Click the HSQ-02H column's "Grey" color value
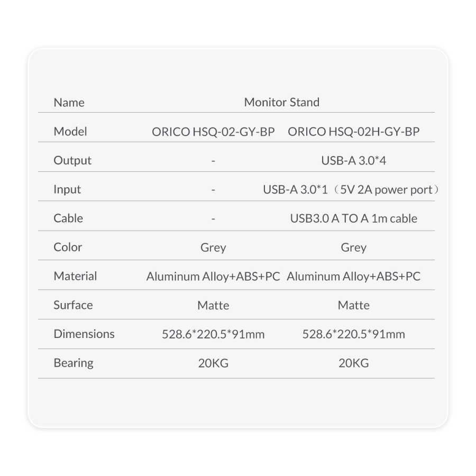This screenshot has width=476, height=476. tap(353, 248)
